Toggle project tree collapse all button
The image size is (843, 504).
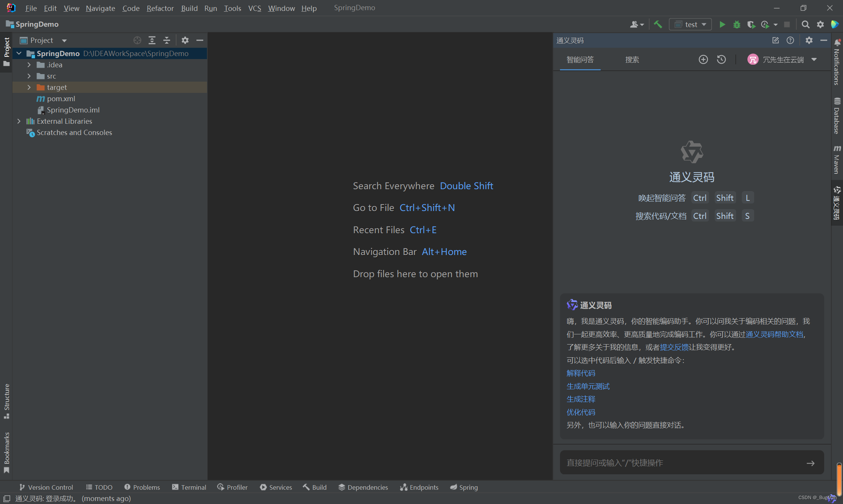click(167, 40)
